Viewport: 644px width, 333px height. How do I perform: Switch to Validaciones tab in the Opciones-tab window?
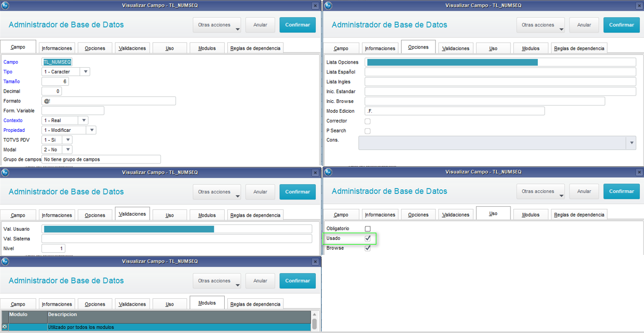pyautogui.click(x=456, y=48)
